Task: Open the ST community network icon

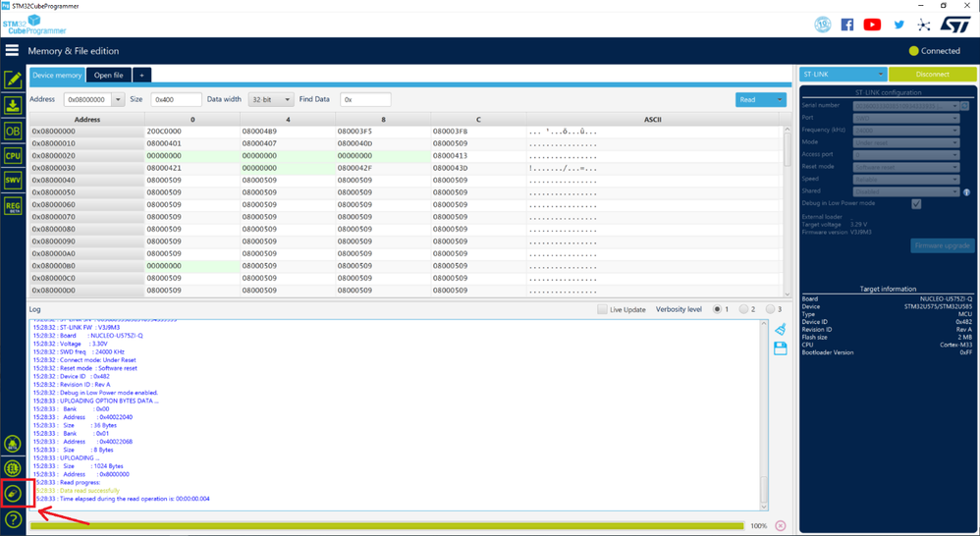Action: point(924,25)
